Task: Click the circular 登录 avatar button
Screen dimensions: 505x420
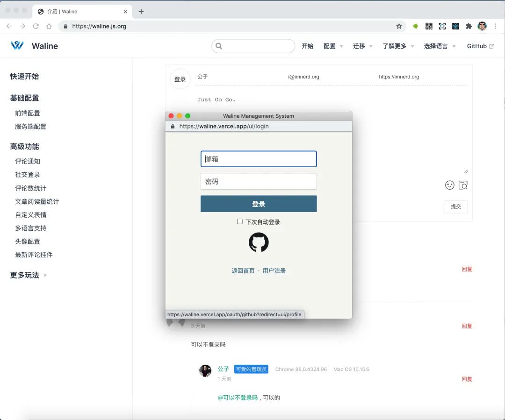Action: 180,79
